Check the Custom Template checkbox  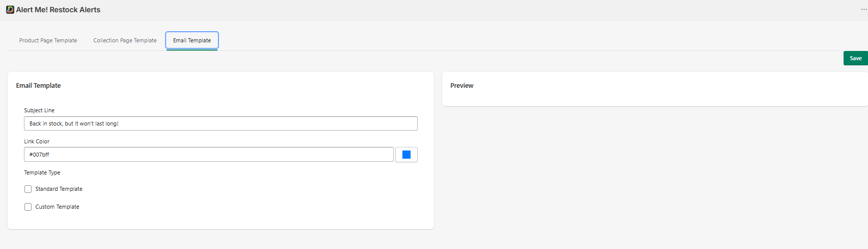(x=28, y=207)
